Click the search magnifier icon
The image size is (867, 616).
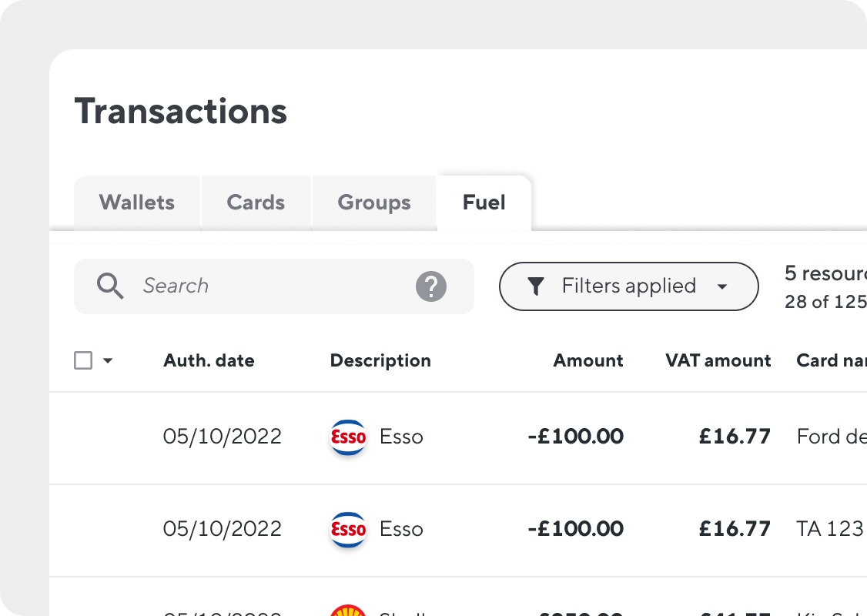pyautogui.click(x=110, y=286)
